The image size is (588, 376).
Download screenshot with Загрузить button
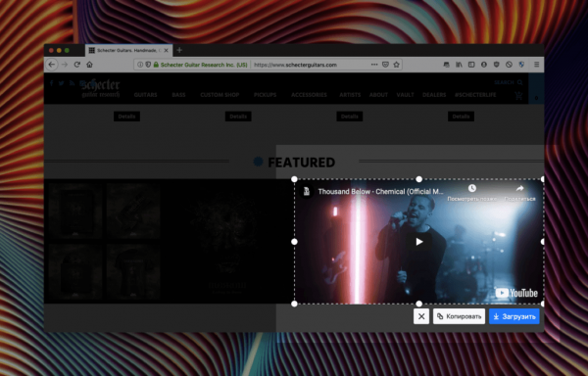click(514, 316)
